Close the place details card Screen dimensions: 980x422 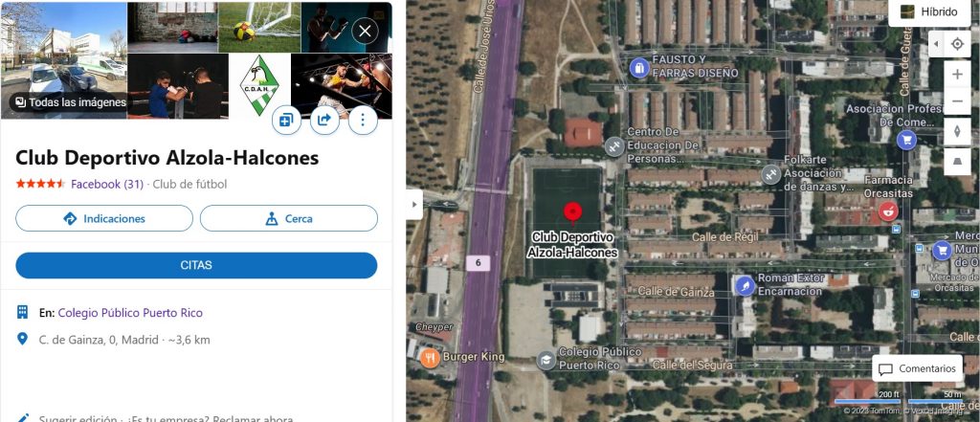click(x=365, y=31)
